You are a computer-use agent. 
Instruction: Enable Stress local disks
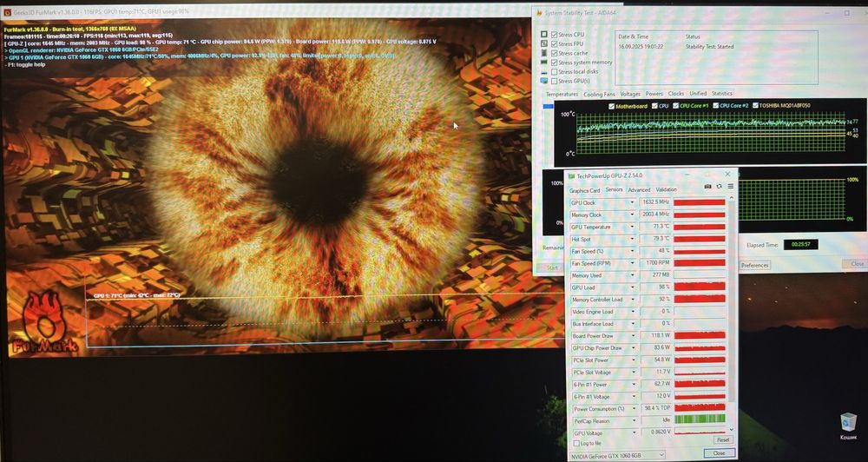point(554,72)
